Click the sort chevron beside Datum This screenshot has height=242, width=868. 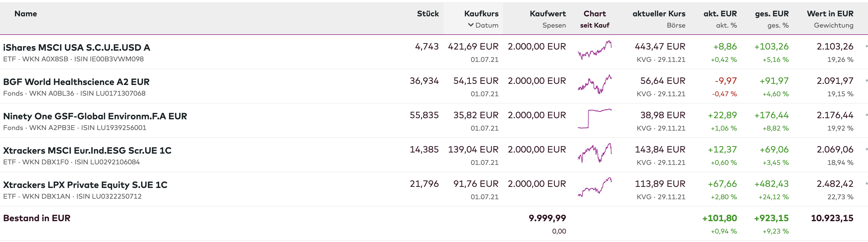[x=471, y=25]
